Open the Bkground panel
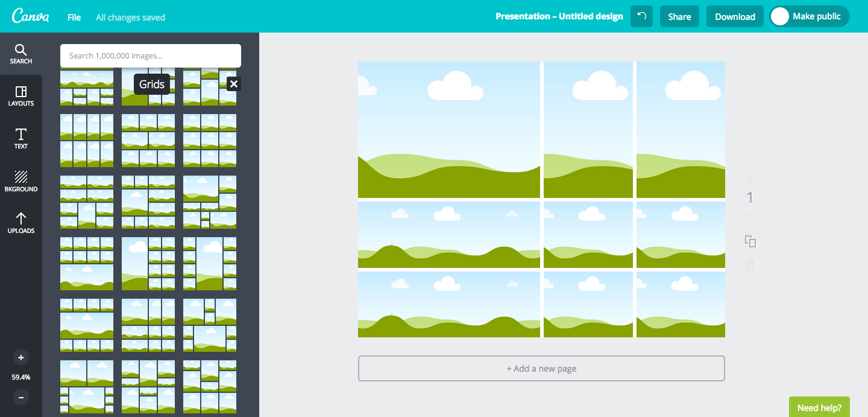Viewport: 868px width, 417px height. click(20, 181)
